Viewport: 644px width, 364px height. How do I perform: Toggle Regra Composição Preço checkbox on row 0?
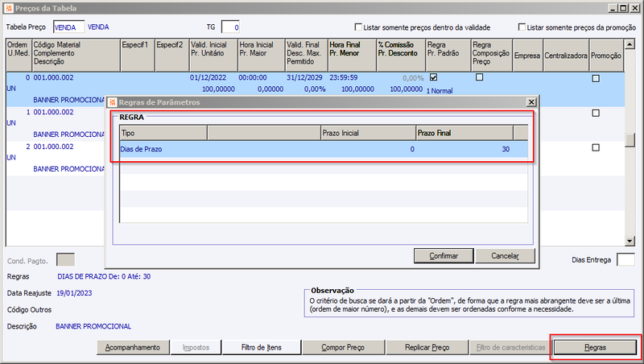coord(479,77)
